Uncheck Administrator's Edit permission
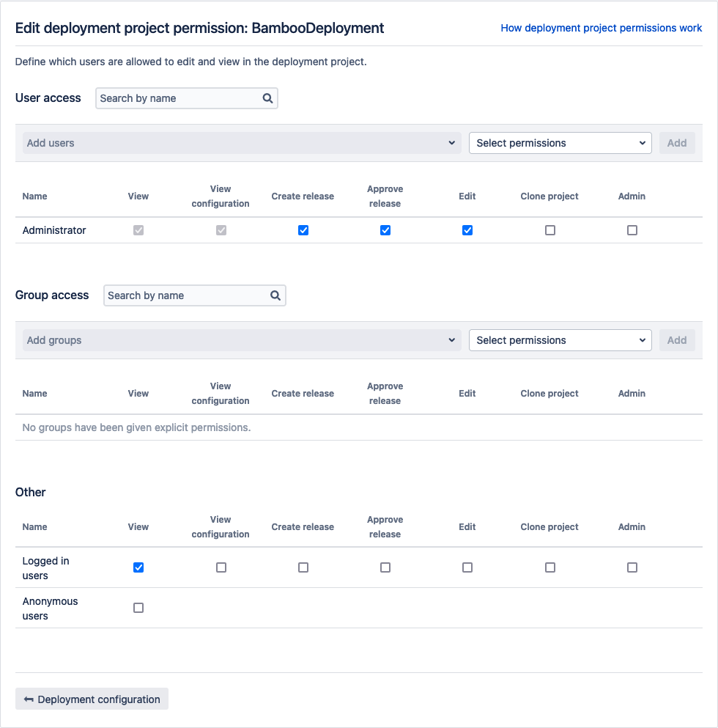 click(x=467, y=230)
